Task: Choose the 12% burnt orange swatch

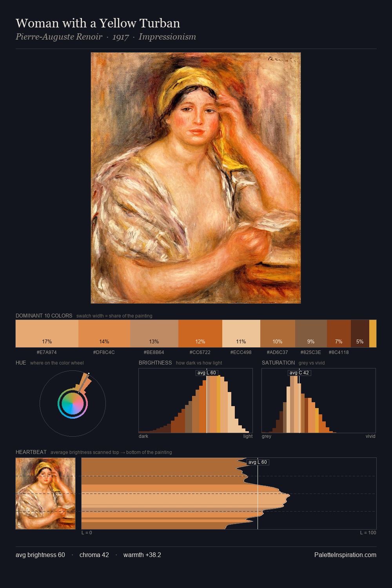Action: (x=200, y=334)
